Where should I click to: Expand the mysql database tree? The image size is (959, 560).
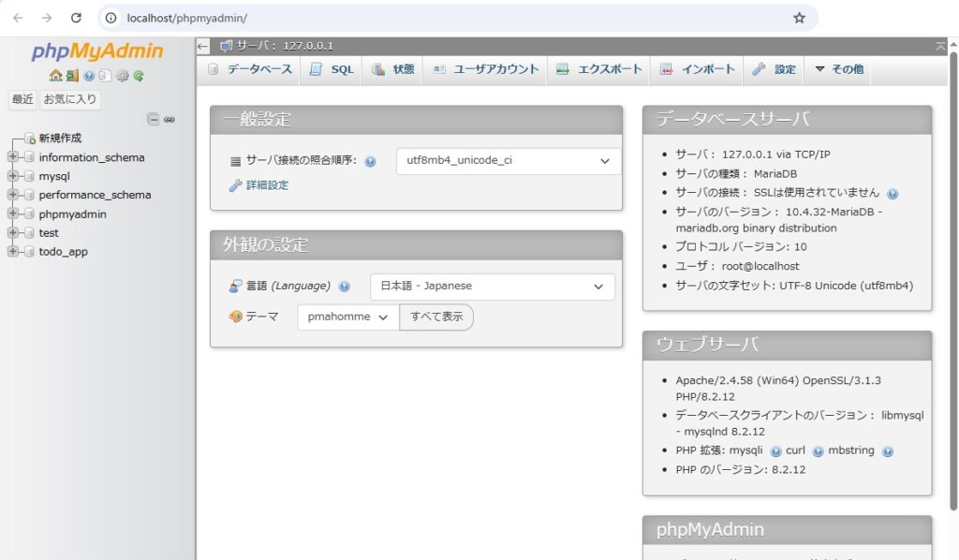(12, 176)
